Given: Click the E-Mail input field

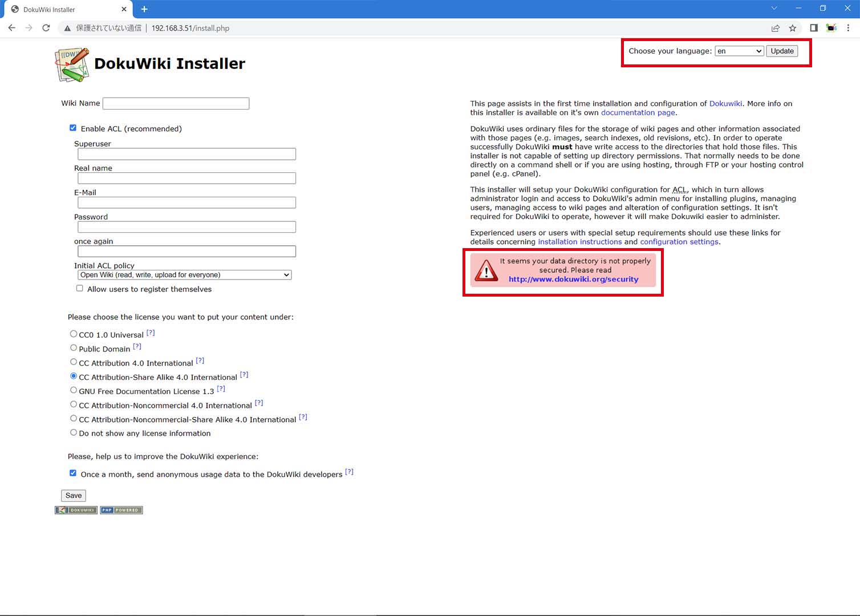Looking at the screenshot, I should (186, 202).
